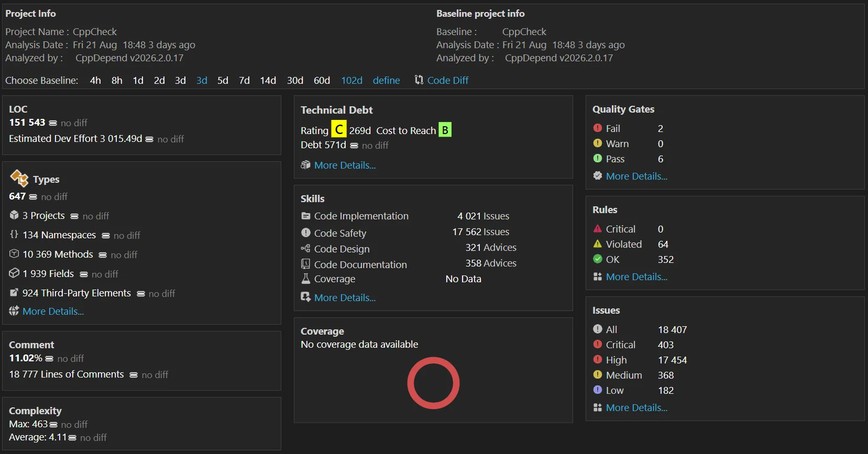The width and height of the screenshot is (868, 454).
Task: Open More Details under Quality Gates
Action: [636, 176]
